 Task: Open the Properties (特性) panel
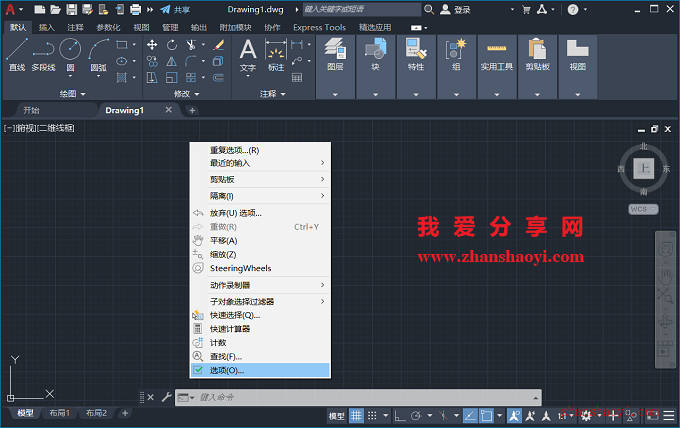pos(416,55)
